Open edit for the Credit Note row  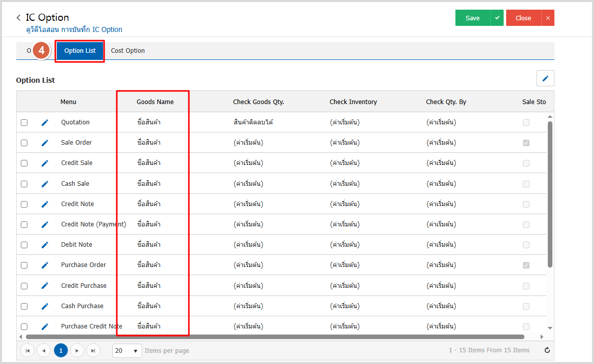point(45,204)
